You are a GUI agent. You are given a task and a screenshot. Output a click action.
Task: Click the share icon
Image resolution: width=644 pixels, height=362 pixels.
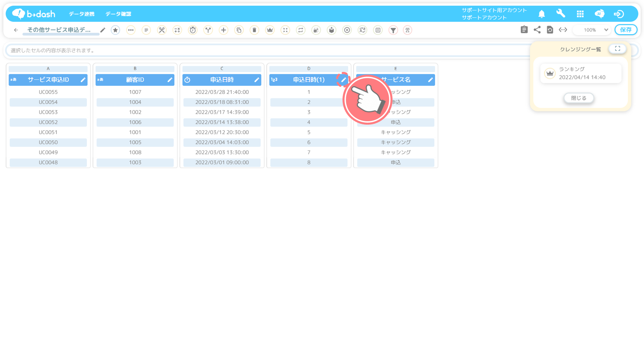tap(537, 30)
